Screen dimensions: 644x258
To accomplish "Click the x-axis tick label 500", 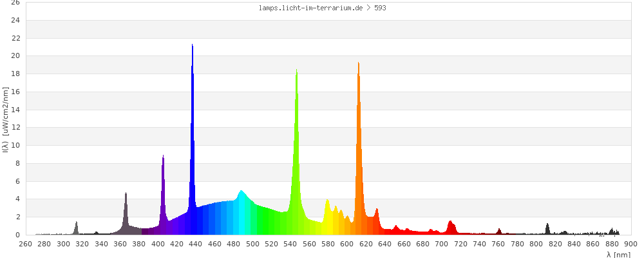I will 252,244.
